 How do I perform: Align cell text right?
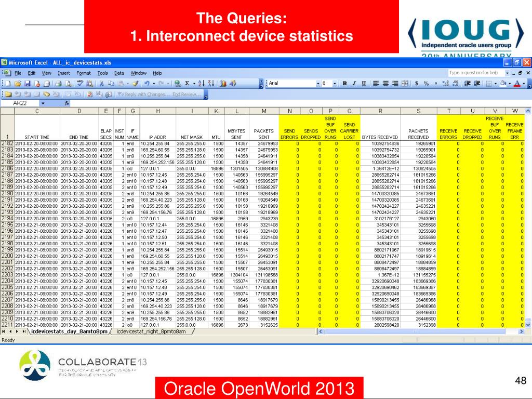395,84
